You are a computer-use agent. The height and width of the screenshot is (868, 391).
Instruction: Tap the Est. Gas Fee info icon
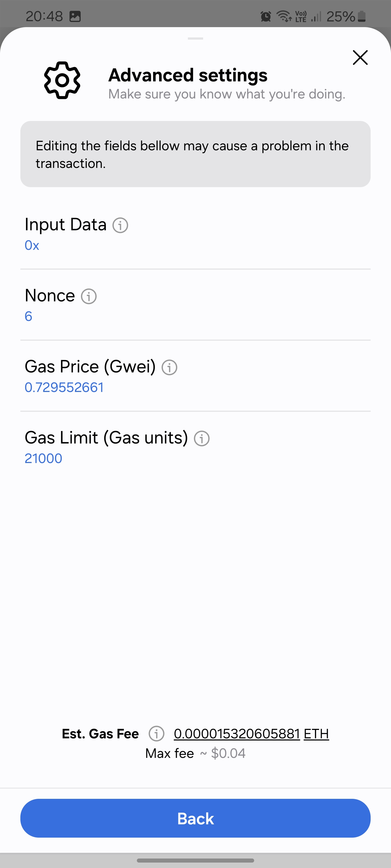coord(156,733)
